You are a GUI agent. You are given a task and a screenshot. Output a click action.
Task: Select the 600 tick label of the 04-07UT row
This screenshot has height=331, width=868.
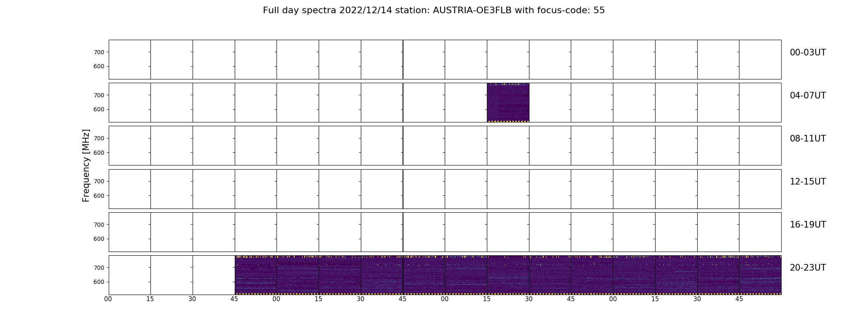coord(99,109)
